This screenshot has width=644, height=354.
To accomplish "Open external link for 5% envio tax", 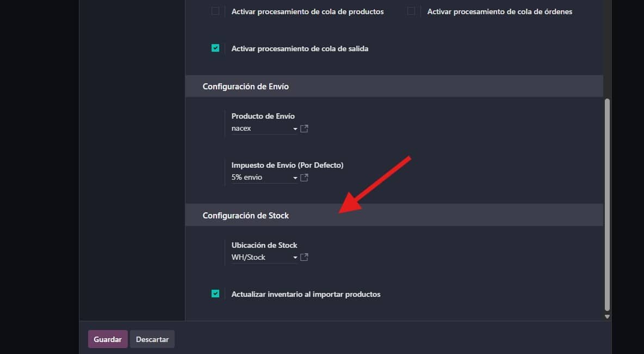I will [x=305, y=178].
